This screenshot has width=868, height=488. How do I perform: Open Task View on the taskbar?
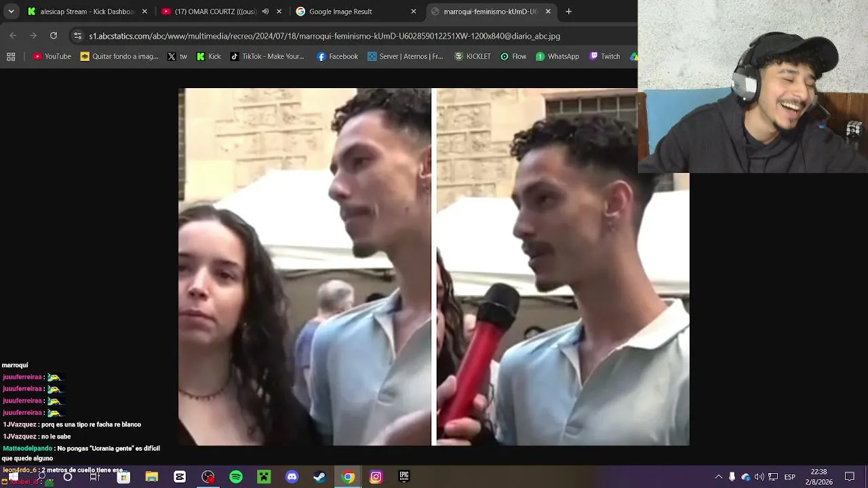coord(95,477)
